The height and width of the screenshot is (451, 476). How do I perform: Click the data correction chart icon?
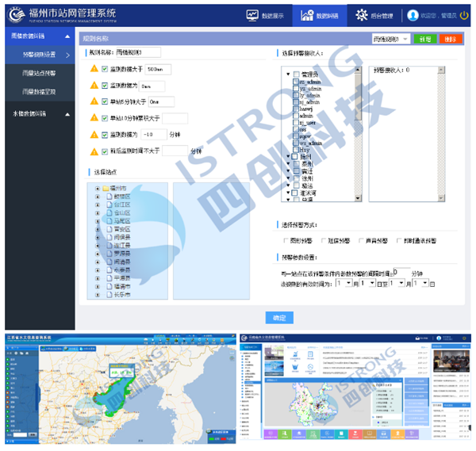307,15
